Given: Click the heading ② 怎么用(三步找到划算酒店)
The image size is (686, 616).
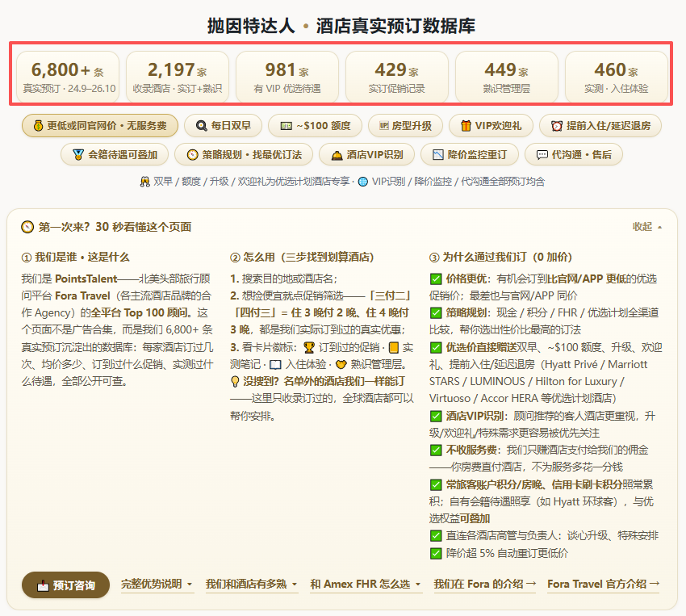Looking at the screenshot, I should pyautogui.click(x=302, y=258).
